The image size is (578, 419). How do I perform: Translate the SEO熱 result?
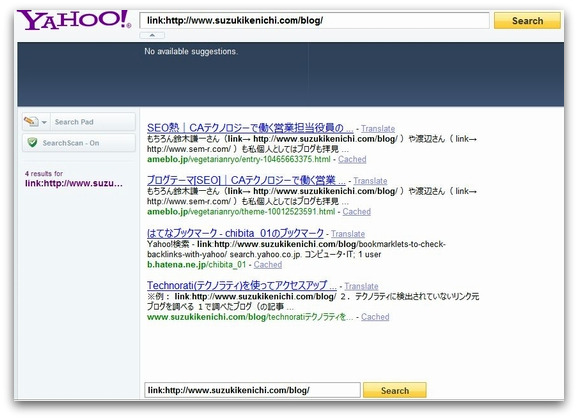(378, 129)
